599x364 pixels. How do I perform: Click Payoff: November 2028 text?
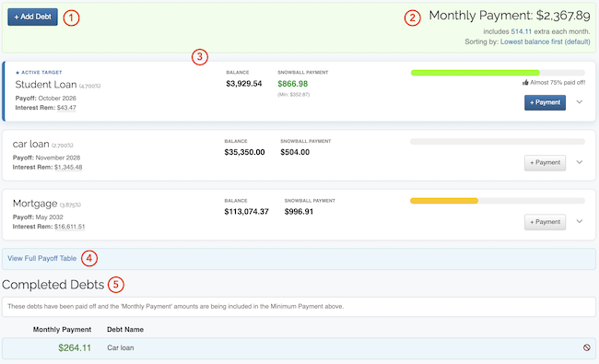pos(47,158)
